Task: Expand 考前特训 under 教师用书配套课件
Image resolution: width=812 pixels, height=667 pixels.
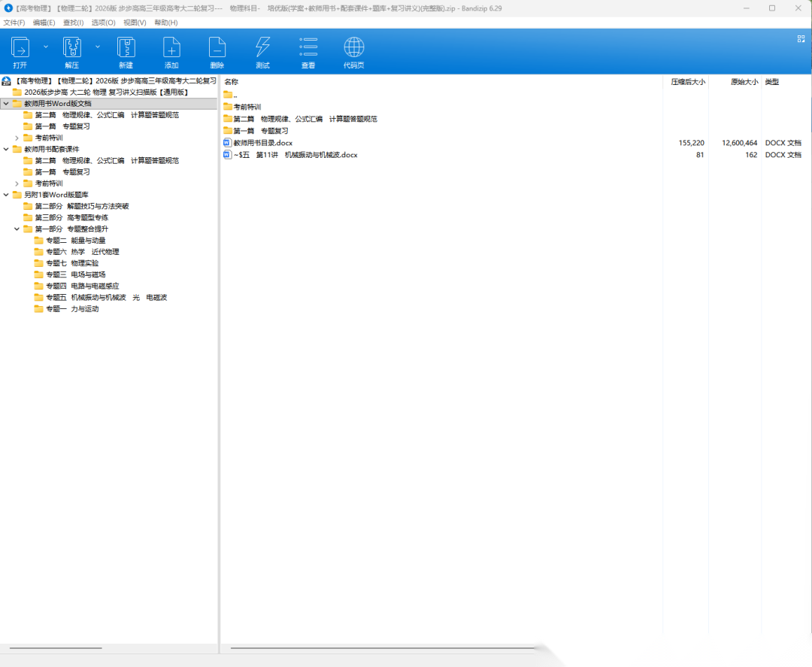Action: 17,183
